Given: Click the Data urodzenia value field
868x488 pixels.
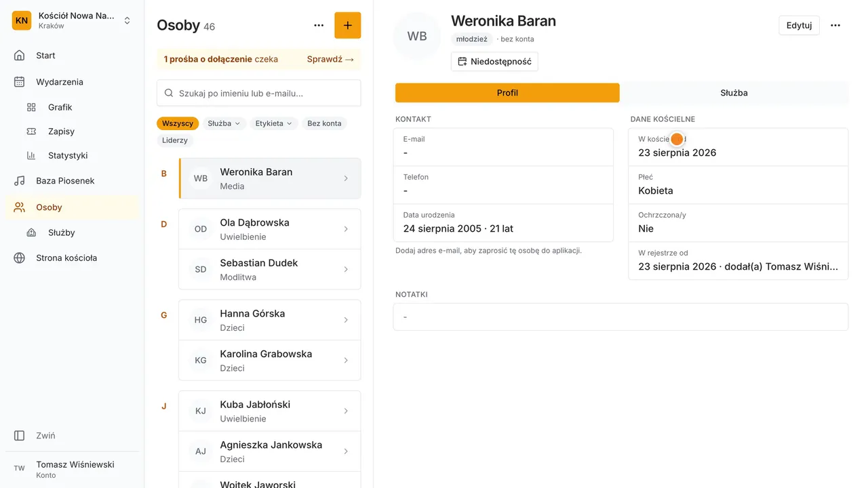Looking at the screenshot, I should (504, 223).
